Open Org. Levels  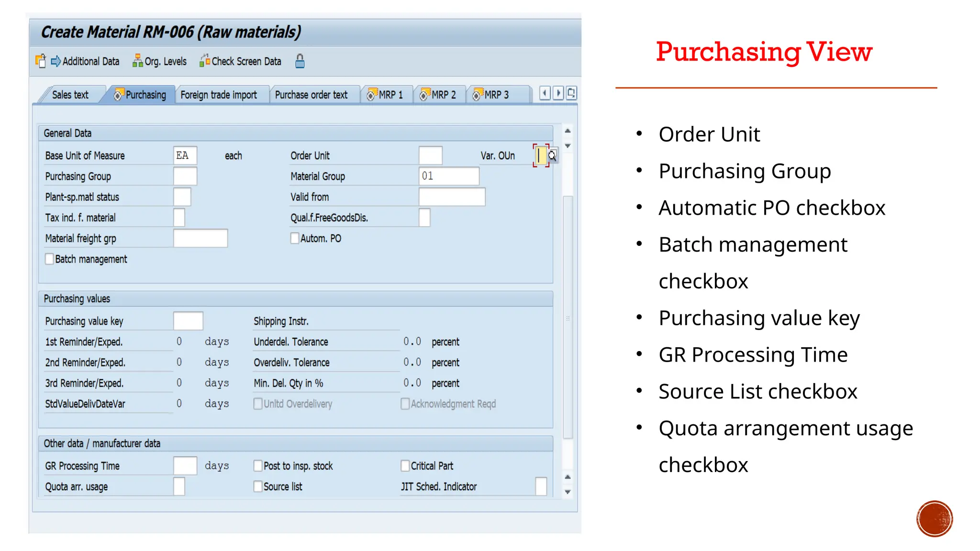pos(160,61)
